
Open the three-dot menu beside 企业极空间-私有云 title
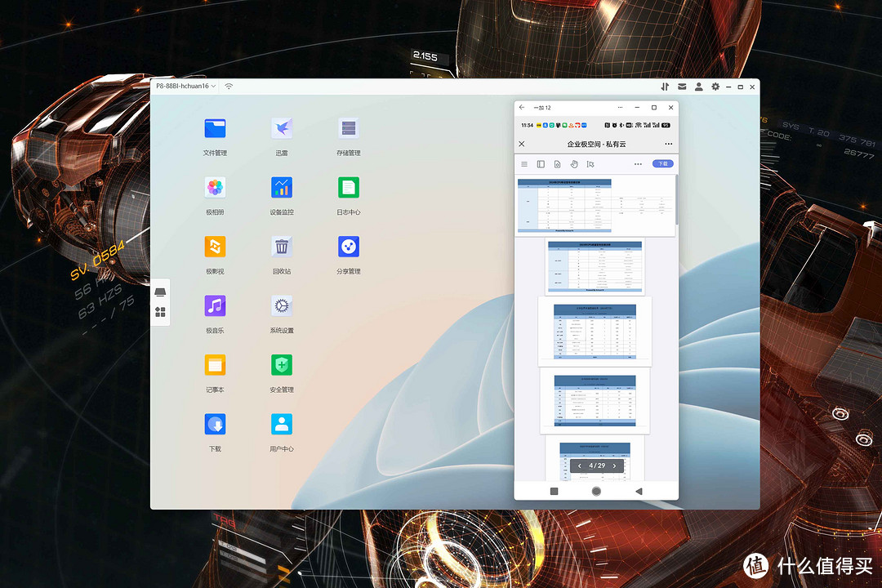click(668, 144)
